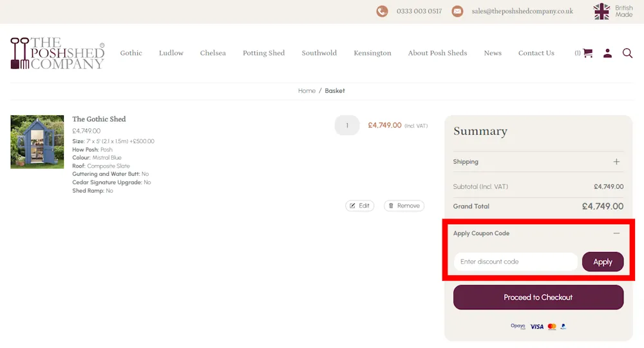The image size is (644, 348).
Task: Click the Gothic Shed product thumbnail
Action: pos(37,142)
